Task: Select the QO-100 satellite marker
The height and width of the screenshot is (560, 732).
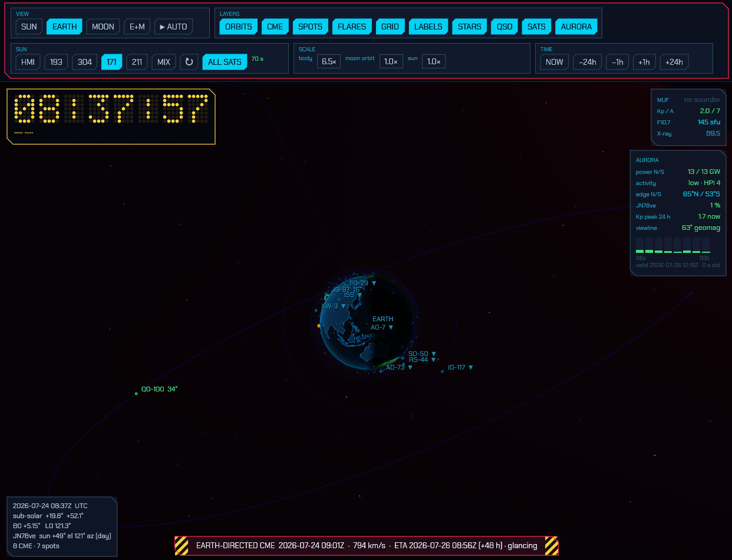Action: point(136,393)
